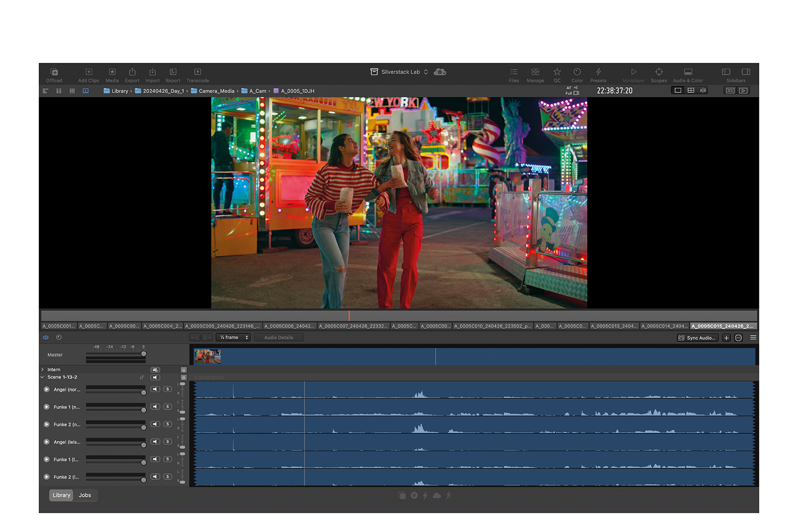The height and width of the screenshot is (532, 798).
Task: Click the Sync Audio button
Action: (x=697, y=338)
